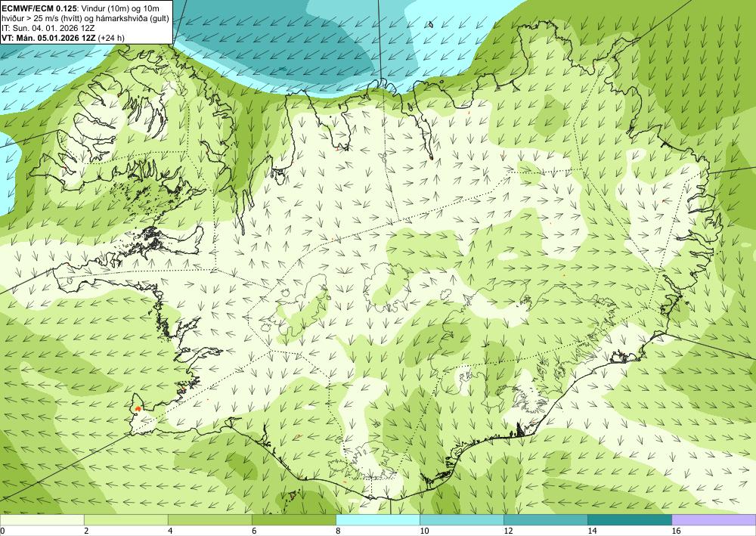This screenshot has width=756, height=536.
Task: Click the legend scale label '10'
Action: (x=424, y=531)
